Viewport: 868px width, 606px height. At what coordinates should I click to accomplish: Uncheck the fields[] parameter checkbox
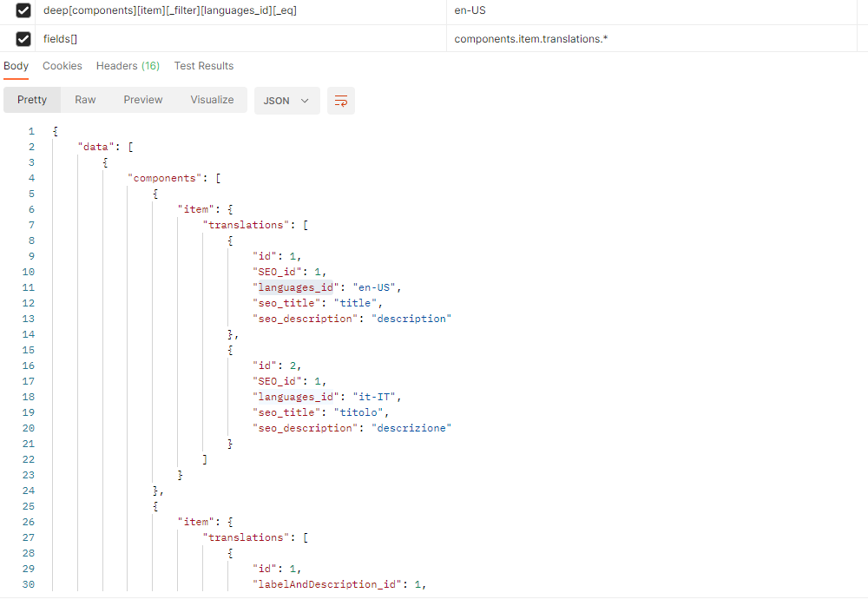point(22,38)
